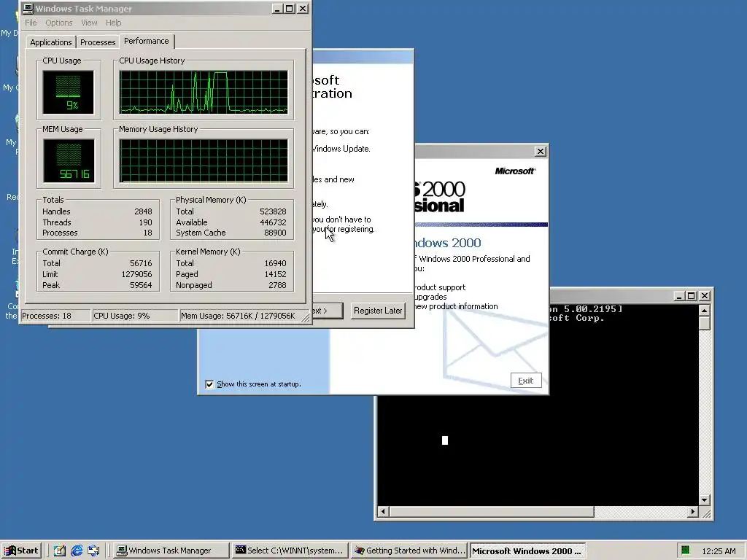Click Commit Charge Limit value 1279056

pos(136,274)
